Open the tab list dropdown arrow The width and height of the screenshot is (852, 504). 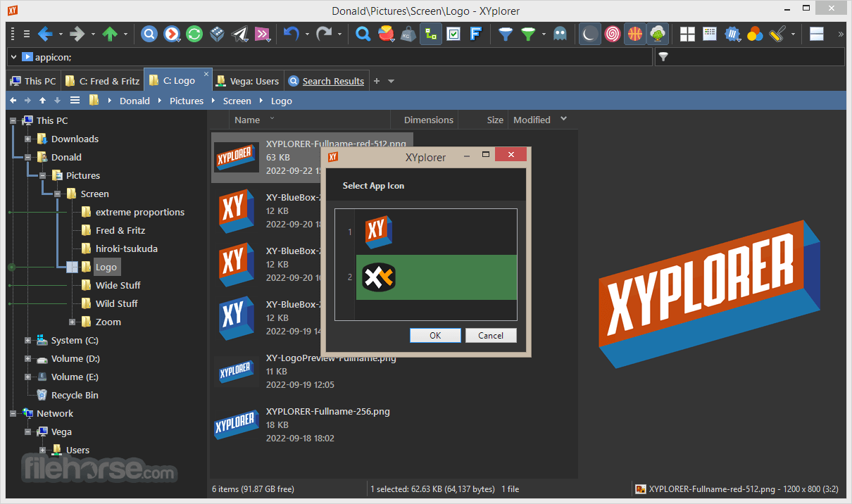pos(391,81)
